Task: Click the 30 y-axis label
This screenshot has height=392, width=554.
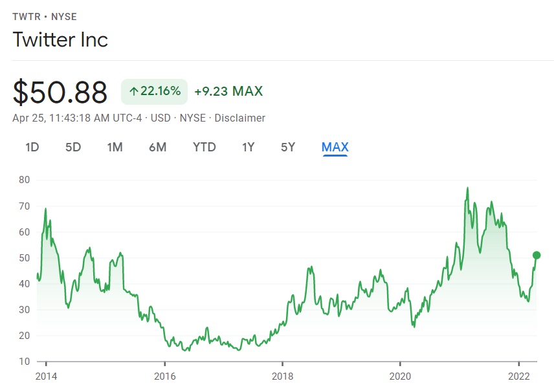Action: tap(25, 310)
